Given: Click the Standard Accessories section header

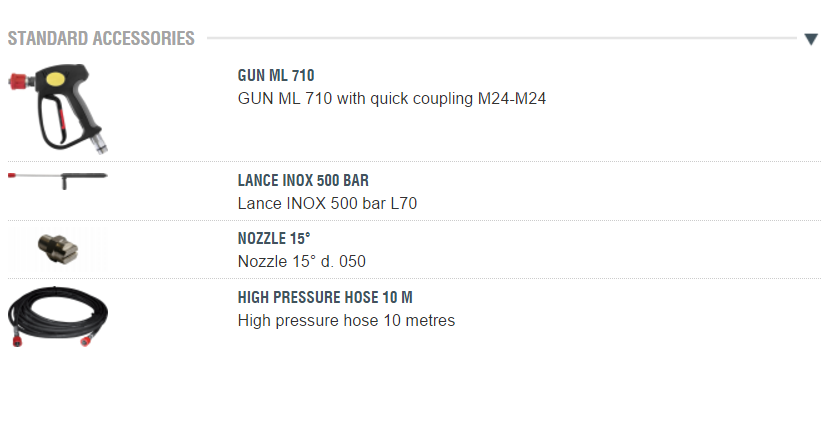Looking at the screenshot, I should click(101, 39).
